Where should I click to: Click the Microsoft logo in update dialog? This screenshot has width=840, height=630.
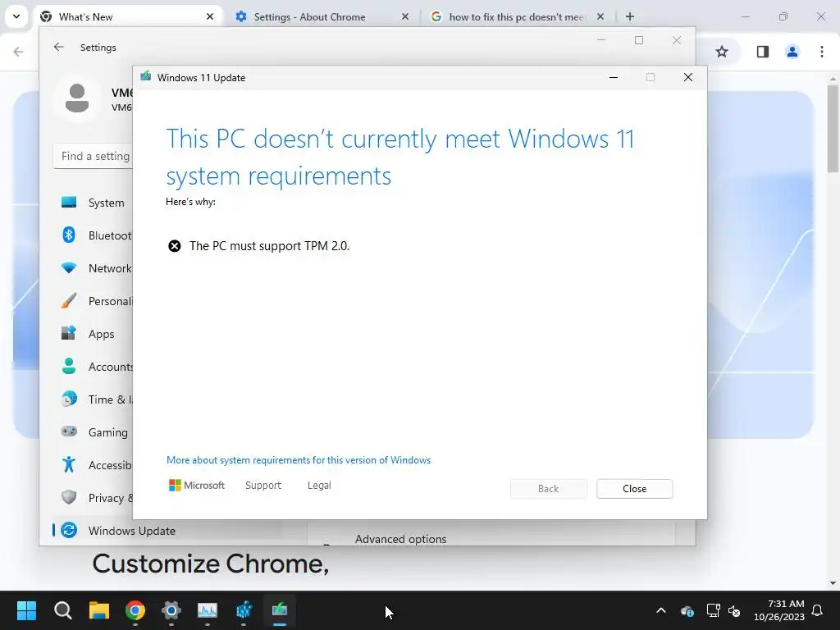197,486
